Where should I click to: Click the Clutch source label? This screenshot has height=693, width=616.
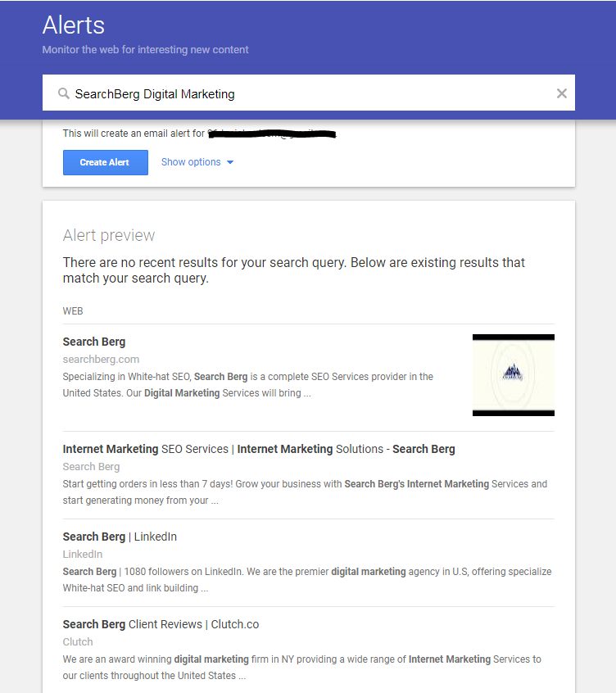[x=78, y=641]
